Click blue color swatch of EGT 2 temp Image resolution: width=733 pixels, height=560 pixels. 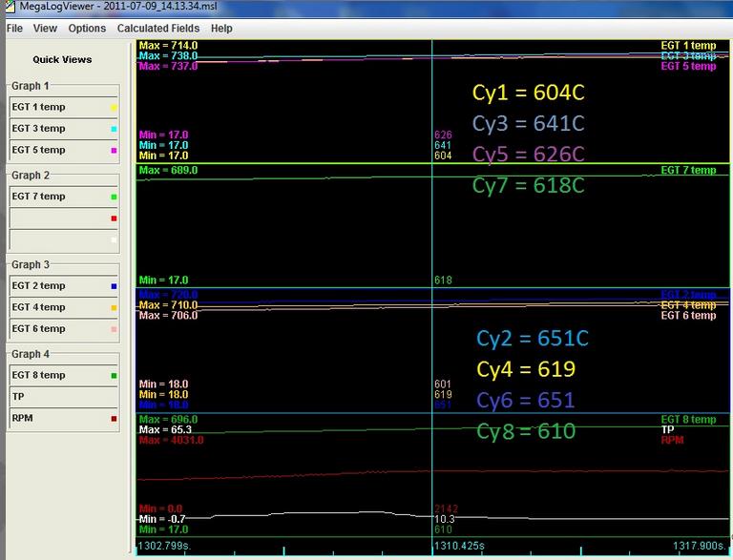114,286
